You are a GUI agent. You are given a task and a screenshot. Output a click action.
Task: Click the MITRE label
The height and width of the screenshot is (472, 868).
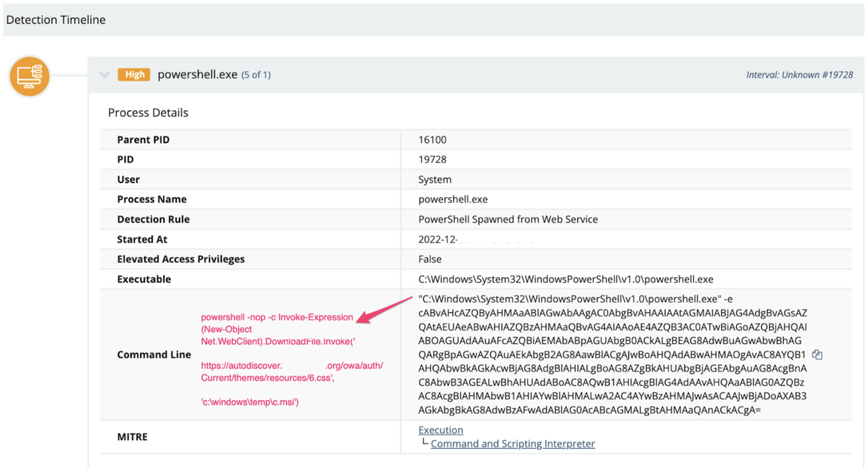point(132,437)
